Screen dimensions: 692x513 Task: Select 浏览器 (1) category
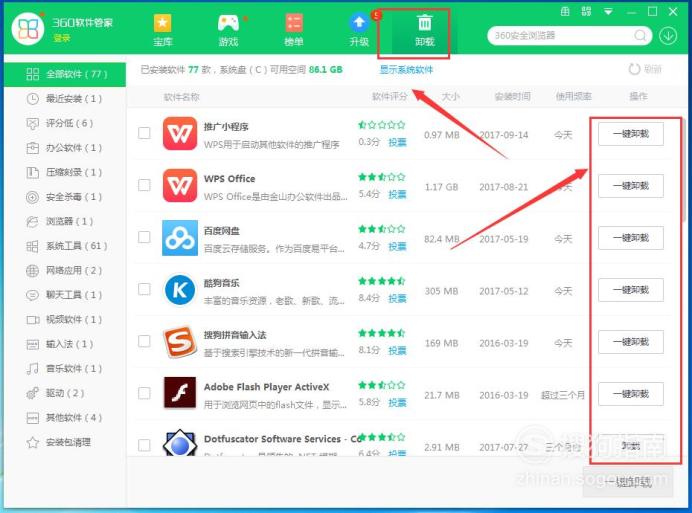tap(65, 221)
